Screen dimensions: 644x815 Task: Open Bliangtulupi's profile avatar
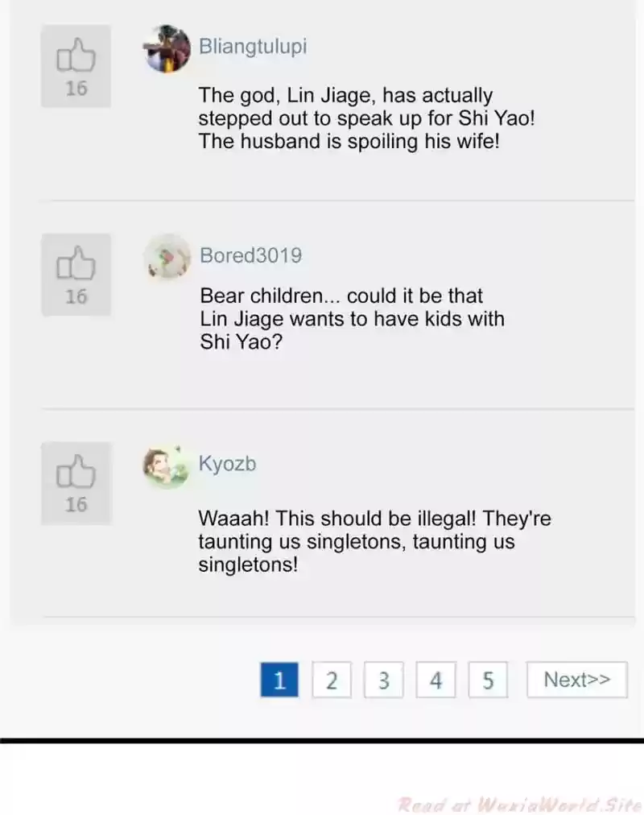[x=167, y=48]
